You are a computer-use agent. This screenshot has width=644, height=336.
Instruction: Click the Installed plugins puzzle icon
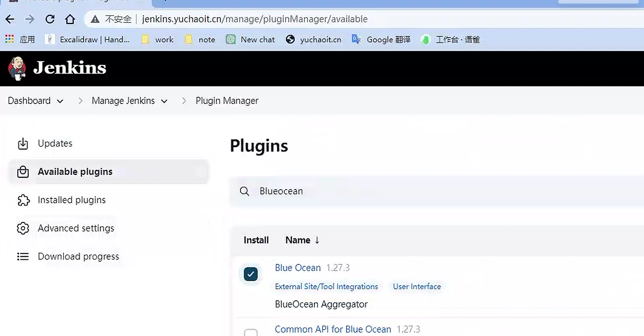[23, 200]
